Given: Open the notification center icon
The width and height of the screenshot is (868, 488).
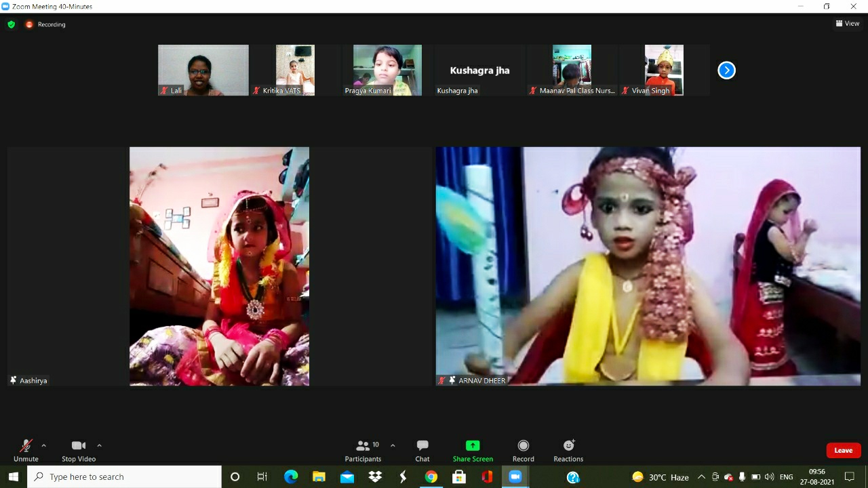Looking at the screenshot, I should click(850, 477).
